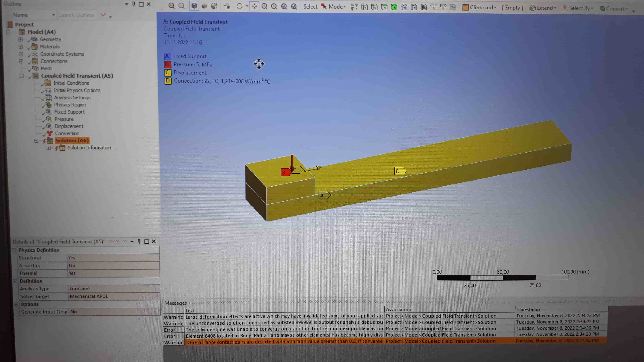
Task: Choose the Vertex selection filter
Action: coord(364,7)
